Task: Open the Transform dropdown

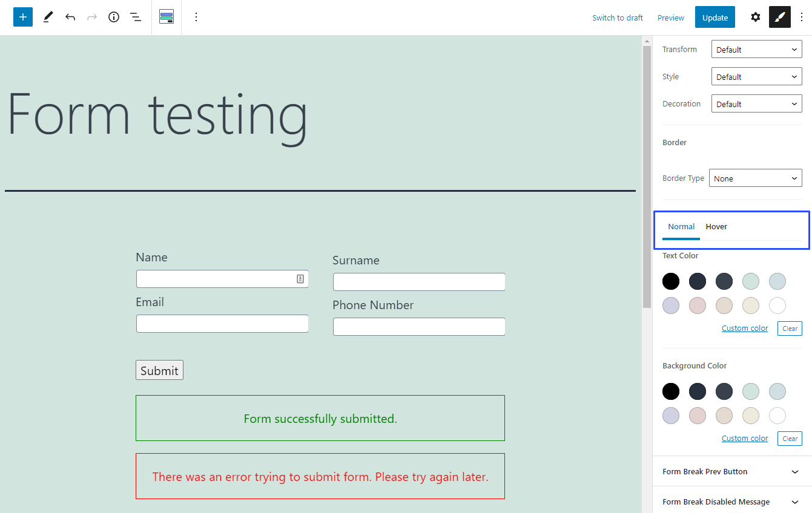Action: point(756,50)
